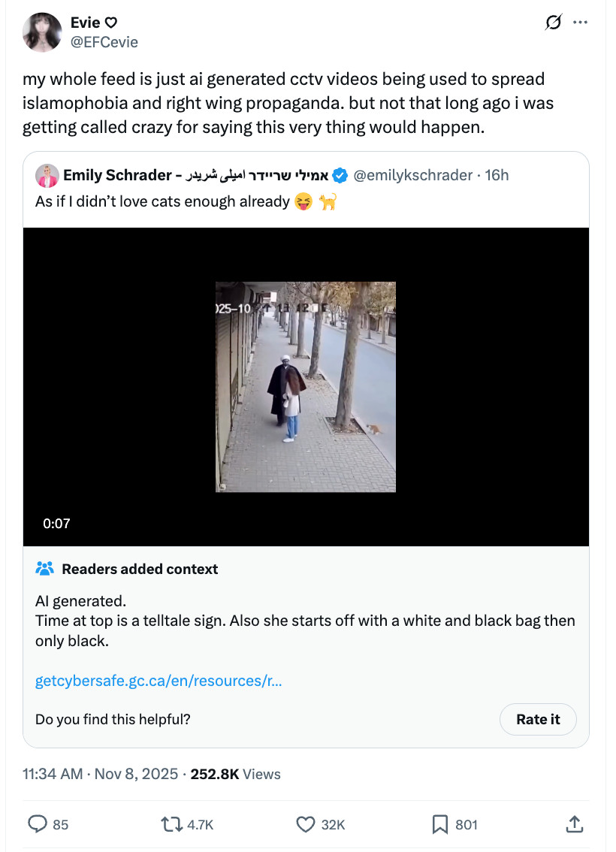Click the Grok icon at top right
The image size is (616, 852).
tap(553, 23)
